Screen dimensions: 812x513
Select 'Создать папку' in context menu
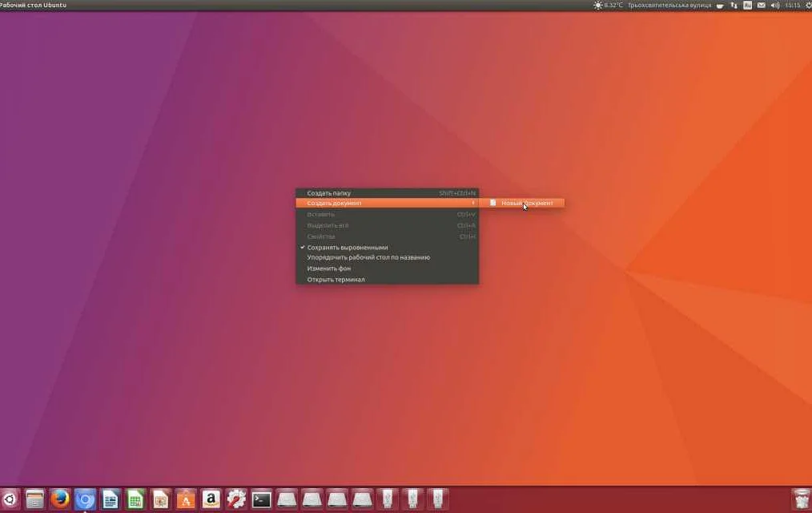pos(329,193)
